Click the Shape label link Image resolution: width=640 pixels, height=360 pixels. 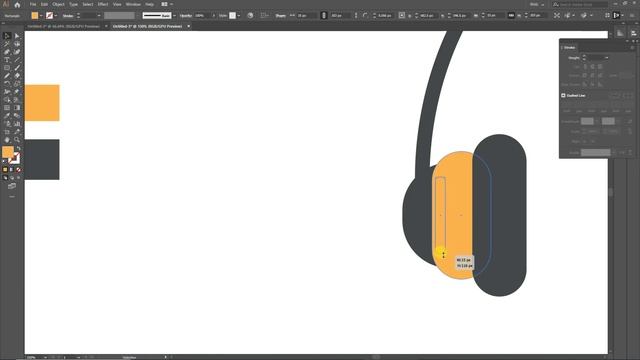(280, 16)
